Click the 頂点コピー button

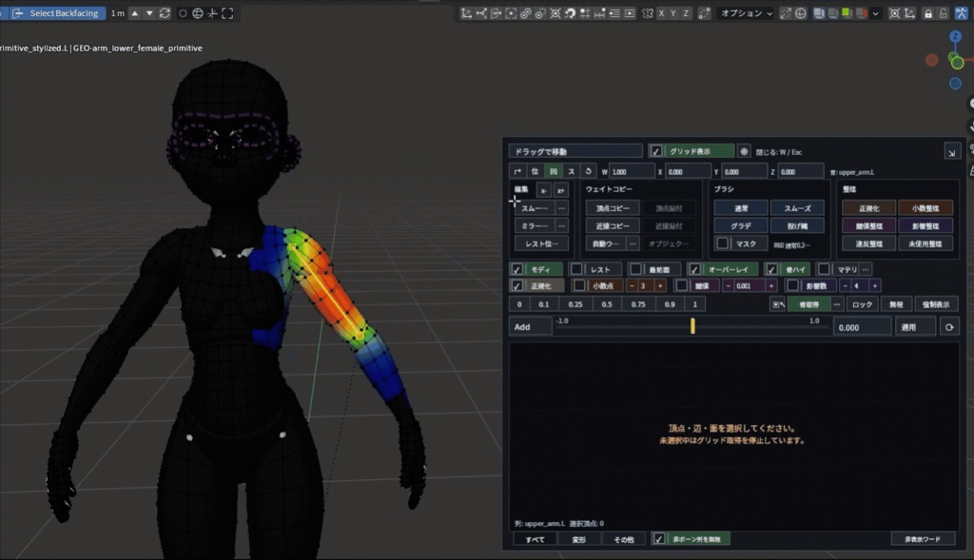tap(613, 208)
